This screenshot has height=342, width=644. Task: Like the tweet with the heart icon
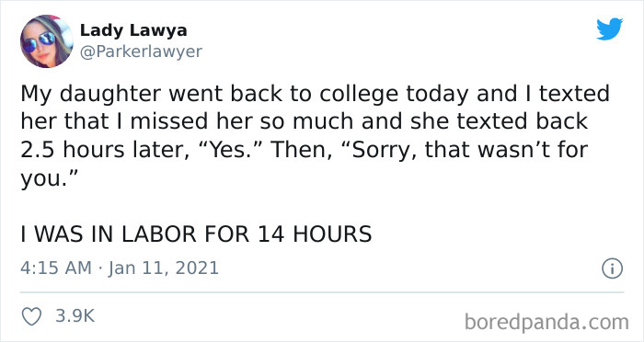tap(31, 316)
